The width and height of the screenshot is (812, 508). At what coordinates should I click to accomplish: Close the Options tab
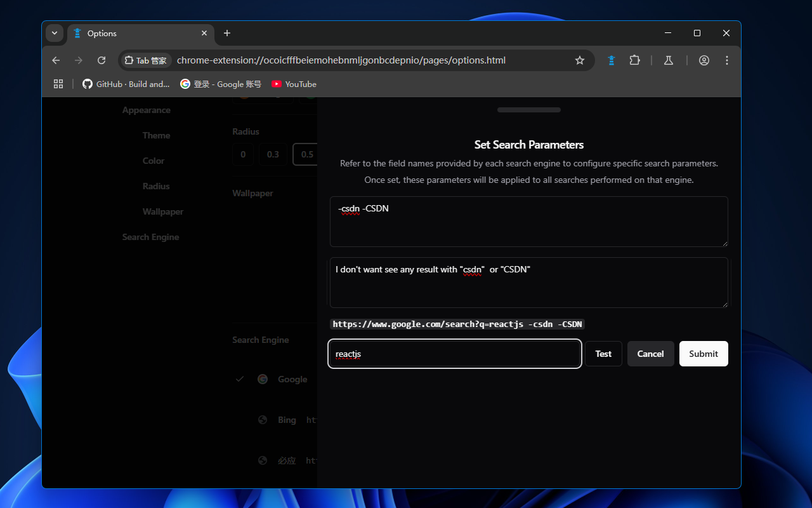coord(204,33)
